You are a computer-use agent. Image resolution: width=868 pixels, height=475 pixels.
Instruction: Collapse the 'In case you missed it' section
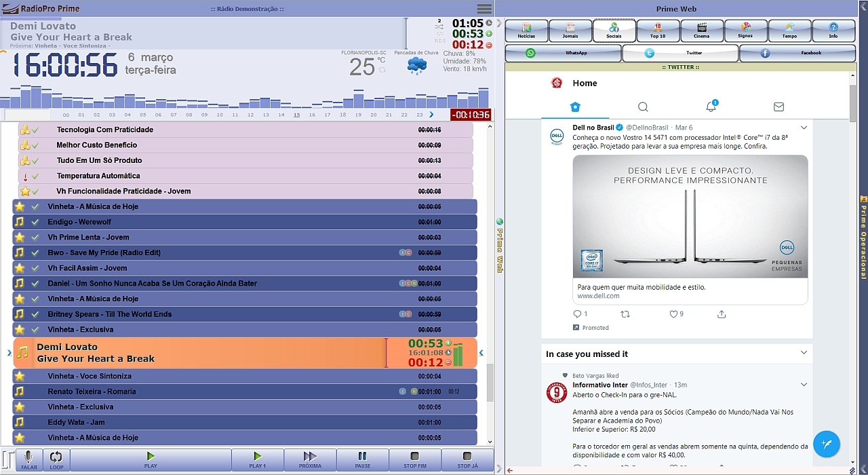[804, 353]
